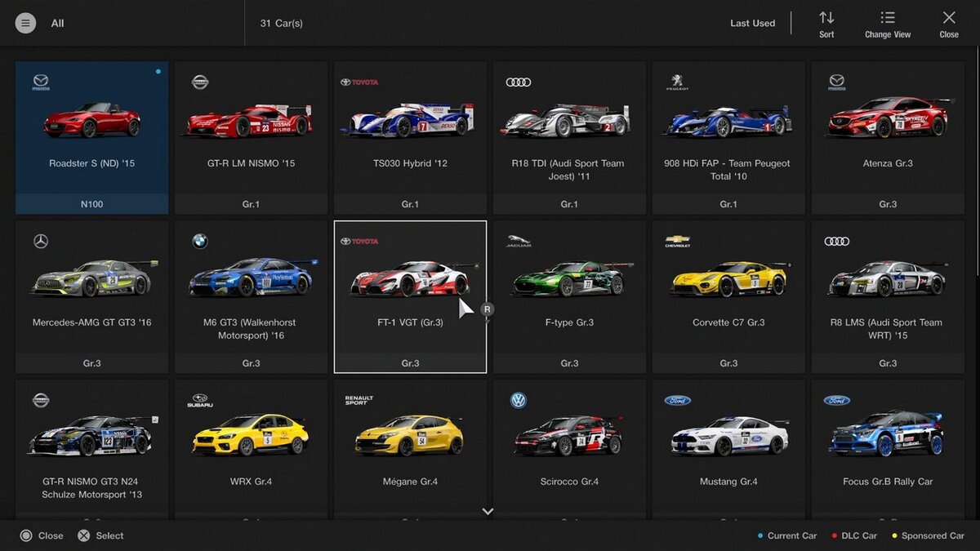This screenshot has height=551, width=980.
Task: Click the Nissan logo on GT-R NISMO GT3 card
Action: pos(41,400)
